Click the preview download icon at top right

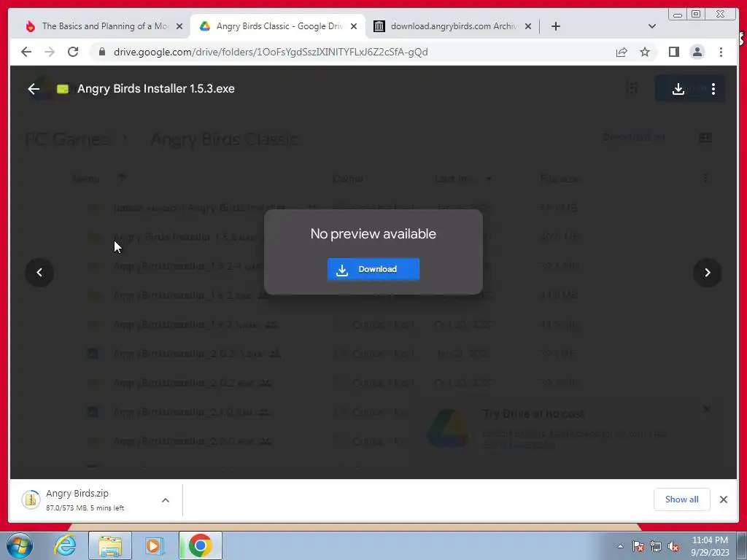pos(678,88)
